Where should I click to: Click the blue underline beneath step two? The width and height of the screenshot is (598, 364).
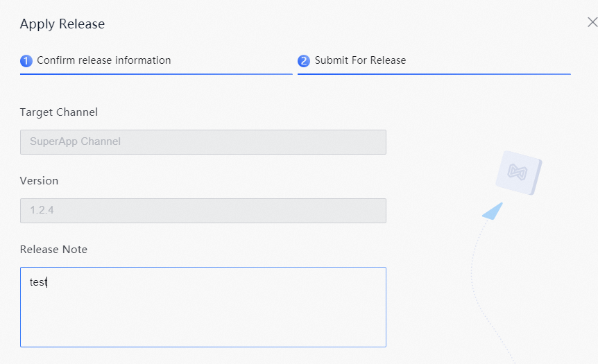434,74
